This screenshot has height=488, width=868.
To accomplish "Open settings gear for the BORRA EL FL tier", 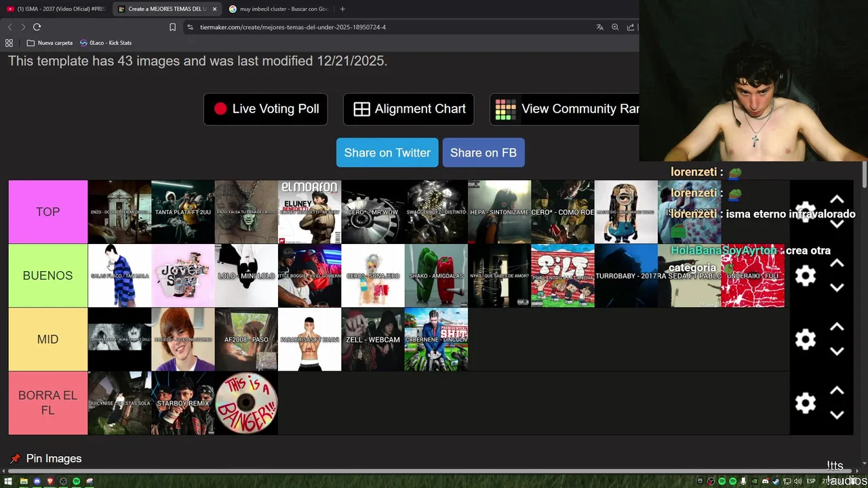I will point(805,403).
